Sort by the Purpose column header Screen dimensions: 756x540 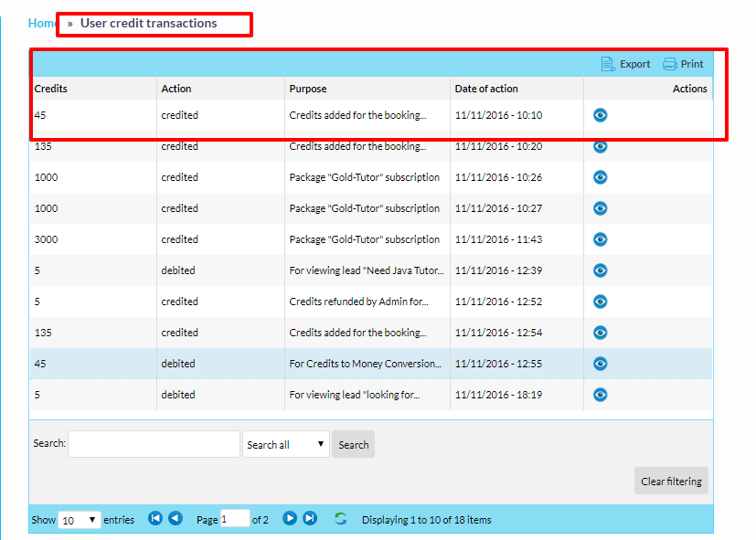[x=308, y=89]
